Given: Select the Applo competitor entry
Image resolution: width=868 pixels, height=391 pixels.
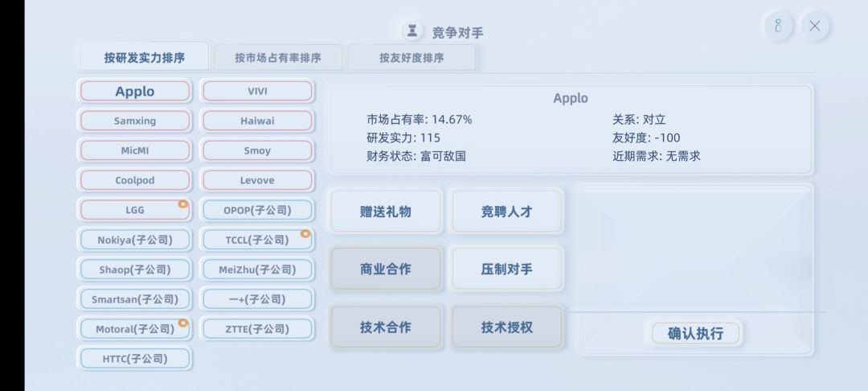Looking at the screenshot, I should (135, 92).
